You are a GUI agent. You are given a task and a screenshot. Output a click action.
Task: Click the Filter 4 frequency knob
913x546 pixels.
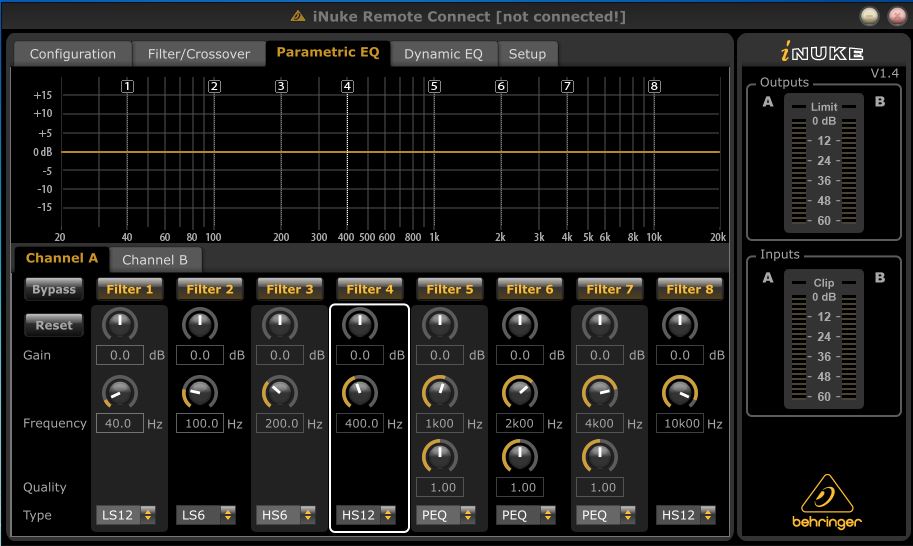(x=360, y=393)
